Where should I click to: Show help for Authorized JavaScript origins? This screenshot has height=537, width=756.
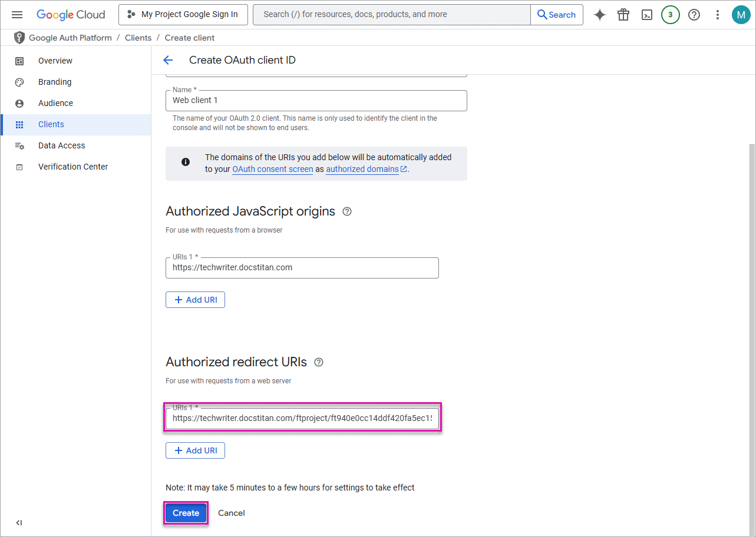(347, 211)
